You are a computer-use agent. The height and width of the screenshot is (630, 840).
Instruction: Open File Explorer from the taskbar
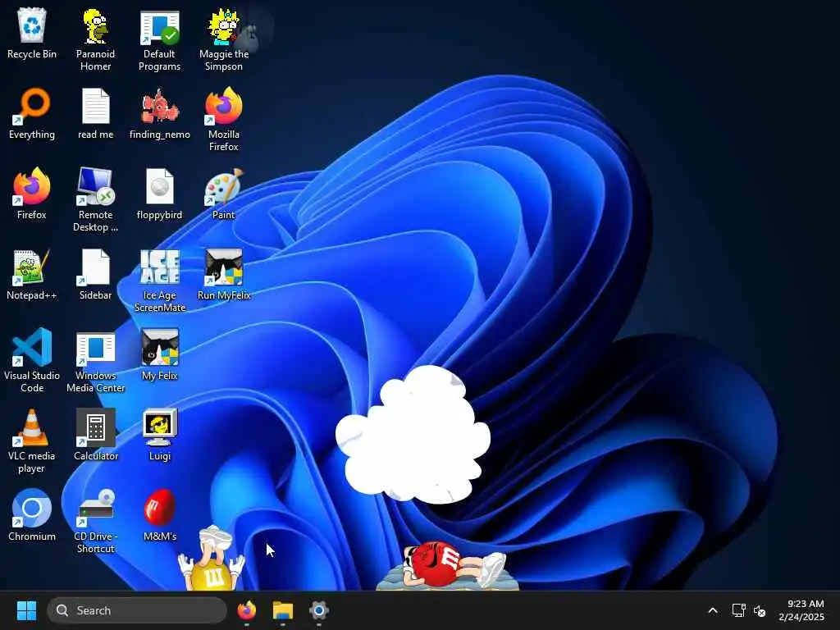(283, 610)
